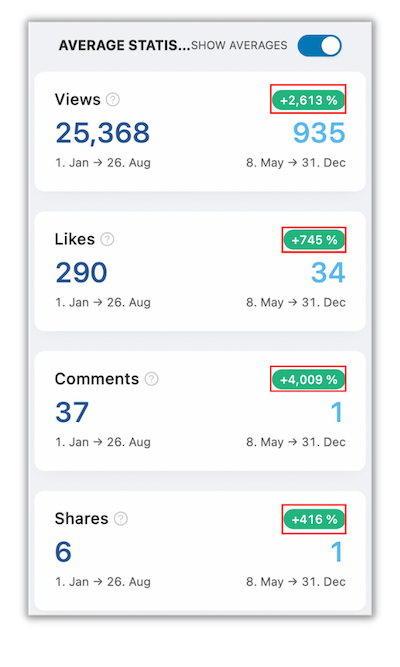Click the Show Averages label text

click(239, 45)
